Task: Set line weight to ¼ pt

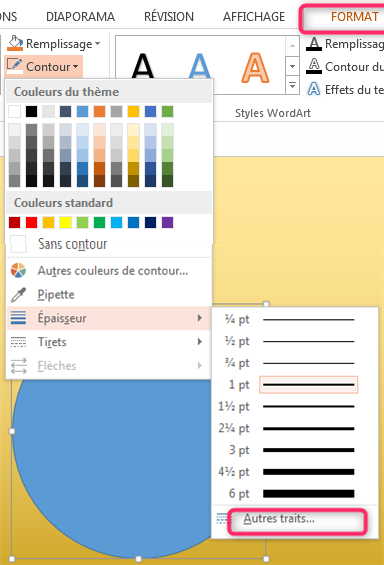Action: pos(295,319)
